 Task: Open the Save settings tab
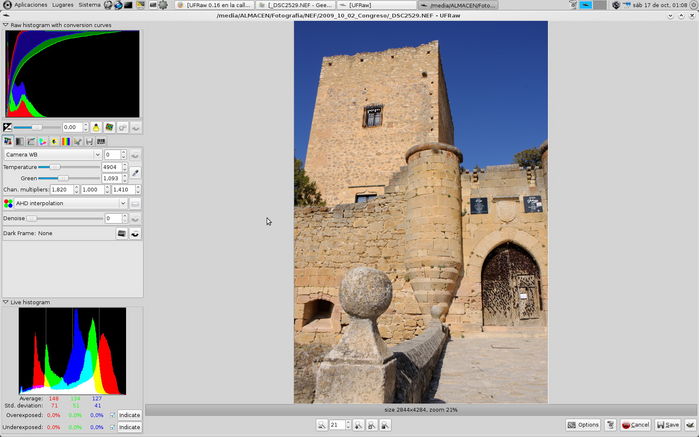point(89,141)
